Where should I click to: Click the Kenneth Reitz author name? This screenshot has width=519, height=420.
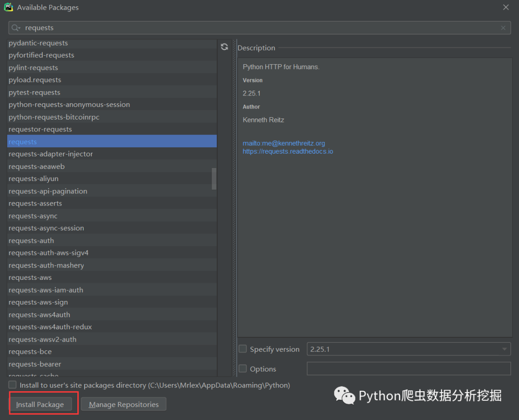[263, 120]
